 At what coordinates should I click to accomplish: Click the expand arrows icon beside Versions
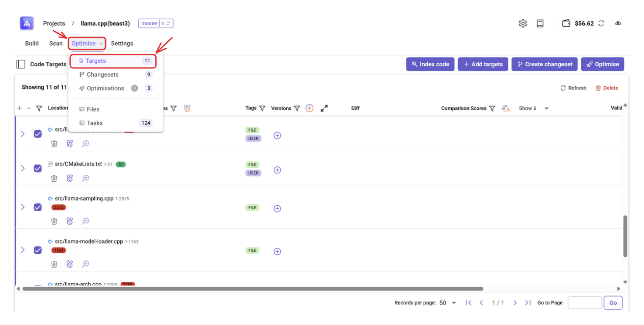324,108
